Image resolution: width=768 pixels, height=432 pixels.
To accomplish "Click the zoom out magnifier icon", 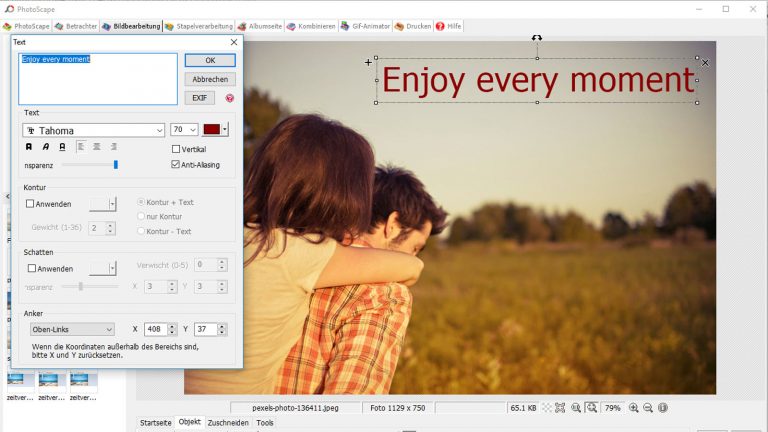I will [x=648, y=408].
